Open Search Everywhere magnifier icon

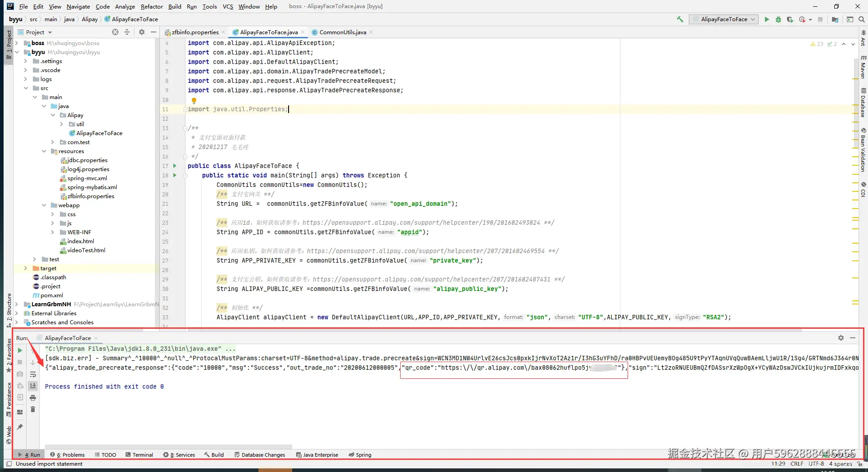(862, 19)
